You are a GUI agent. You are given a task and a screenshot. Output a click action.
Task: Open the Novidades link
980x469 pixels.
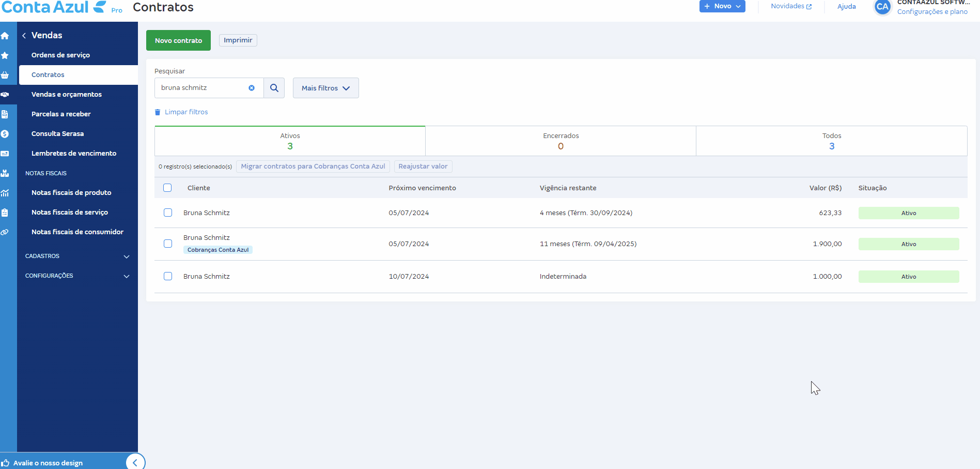[791, 6]
